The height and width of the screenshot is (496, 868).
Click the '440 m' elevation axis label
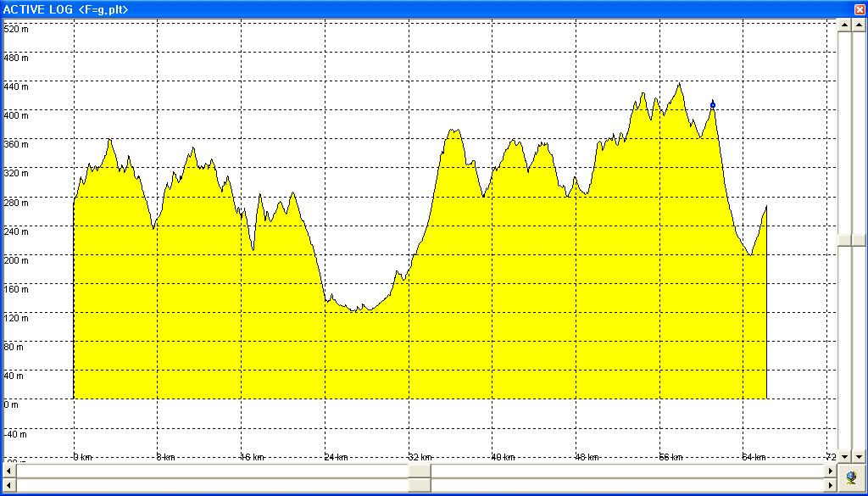click(15, 86)
